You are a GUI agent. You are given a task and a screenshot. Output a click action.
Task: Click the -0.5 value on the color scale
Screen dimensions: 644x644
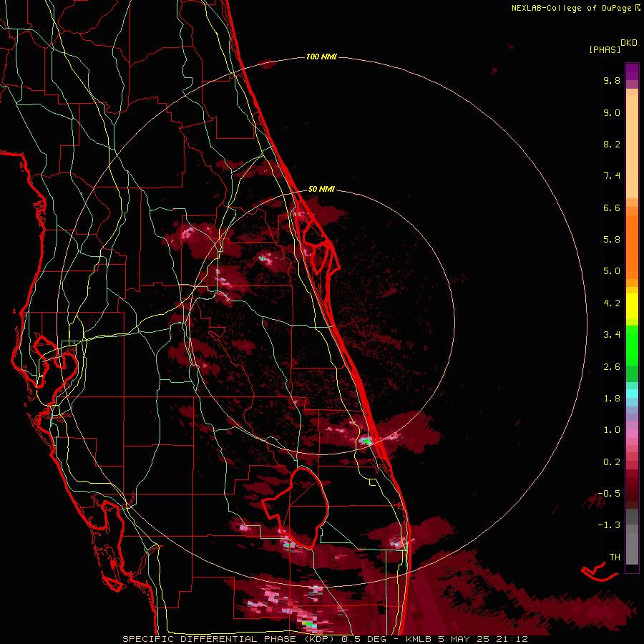[609, 494]
